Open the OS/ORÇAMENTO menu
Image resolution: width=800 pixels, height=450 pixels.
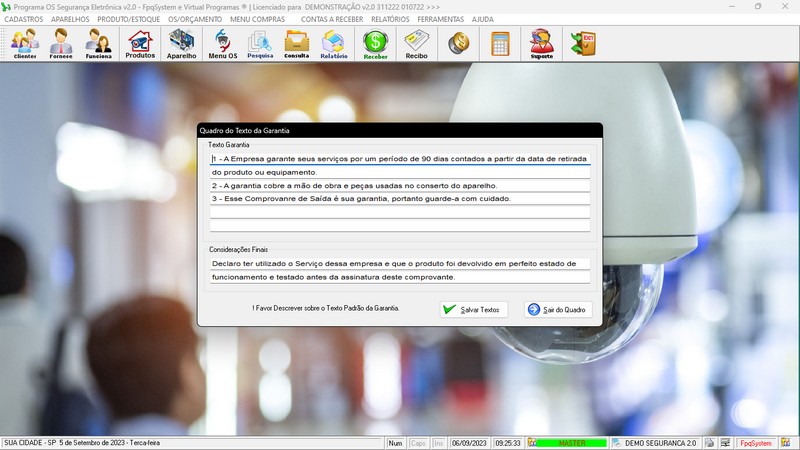pos(195,19)
